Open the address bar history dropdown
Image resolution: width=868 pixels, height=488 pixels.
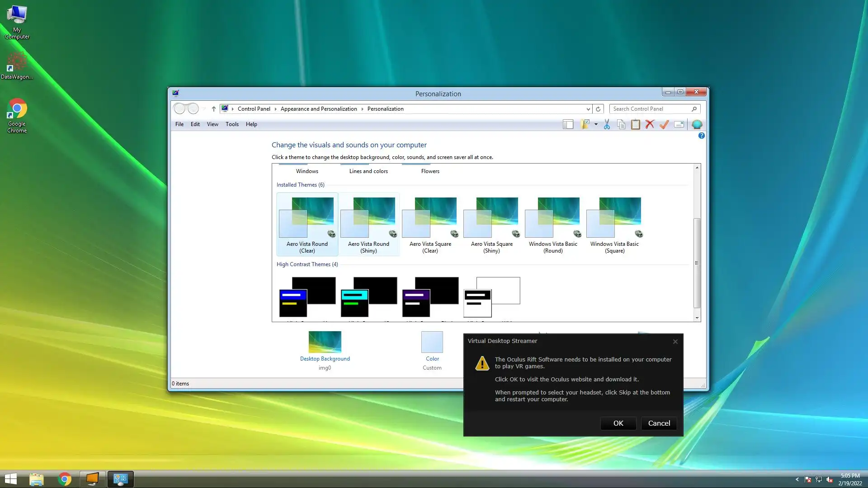[588, 109]
